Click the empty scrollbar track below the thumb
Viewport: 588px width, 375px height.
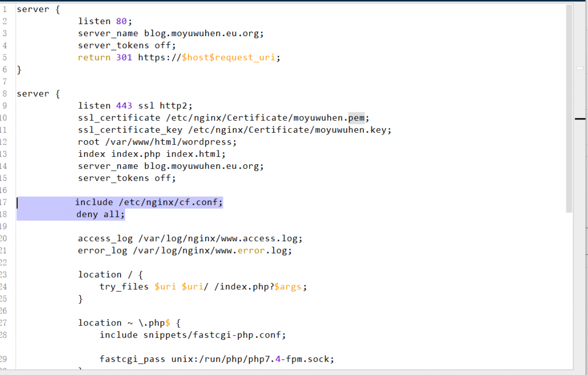[569, 287]
